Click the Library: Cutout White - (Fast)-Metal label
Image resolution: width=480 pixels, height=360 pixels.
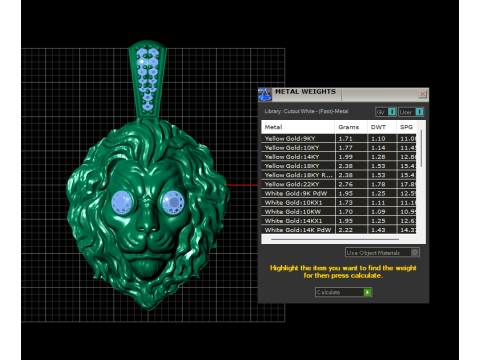306,111
